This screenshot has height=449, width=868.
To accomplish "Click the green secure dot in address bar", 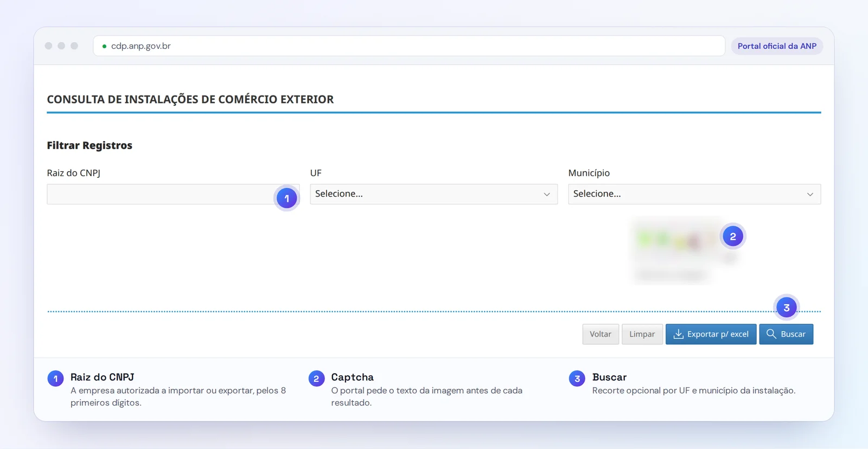I will tap(104, 46).
